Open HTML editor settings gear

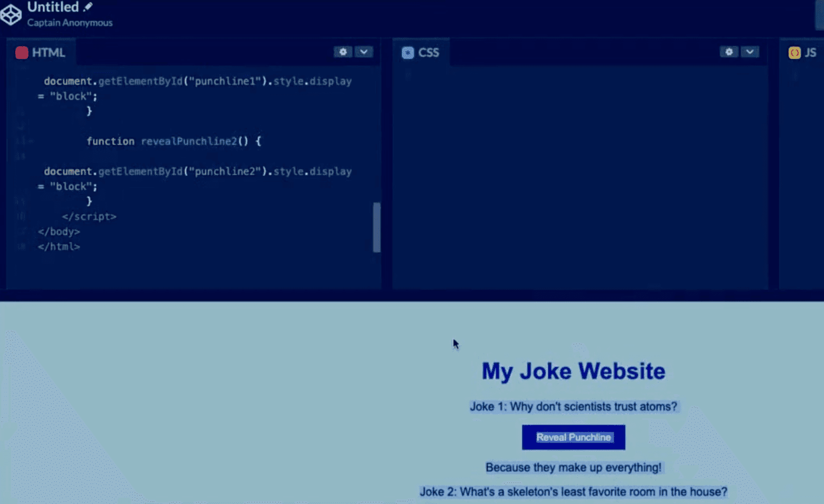pyautogui.click(x=343, y=52)
